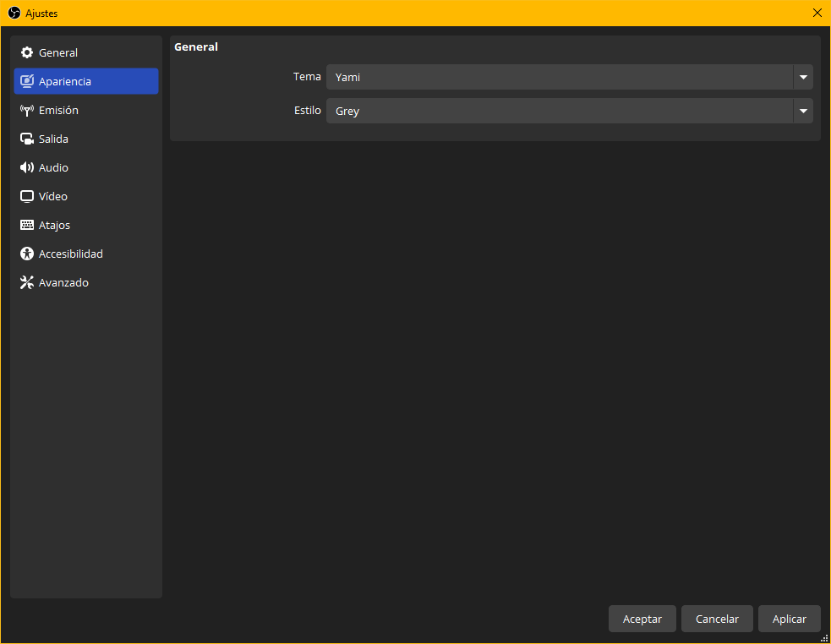Discard changes with Cancelar
831x644 pixels.
point(717,619)
